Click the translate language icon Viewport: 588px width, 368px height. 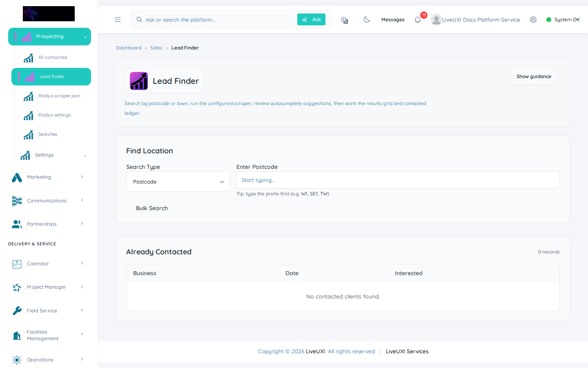point(345,20)
